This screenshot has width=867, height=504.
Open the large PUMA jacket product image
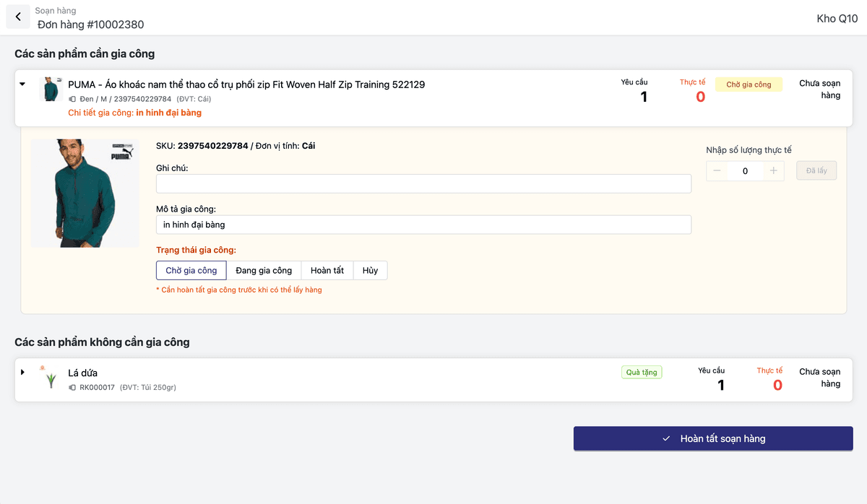[85, 193]
